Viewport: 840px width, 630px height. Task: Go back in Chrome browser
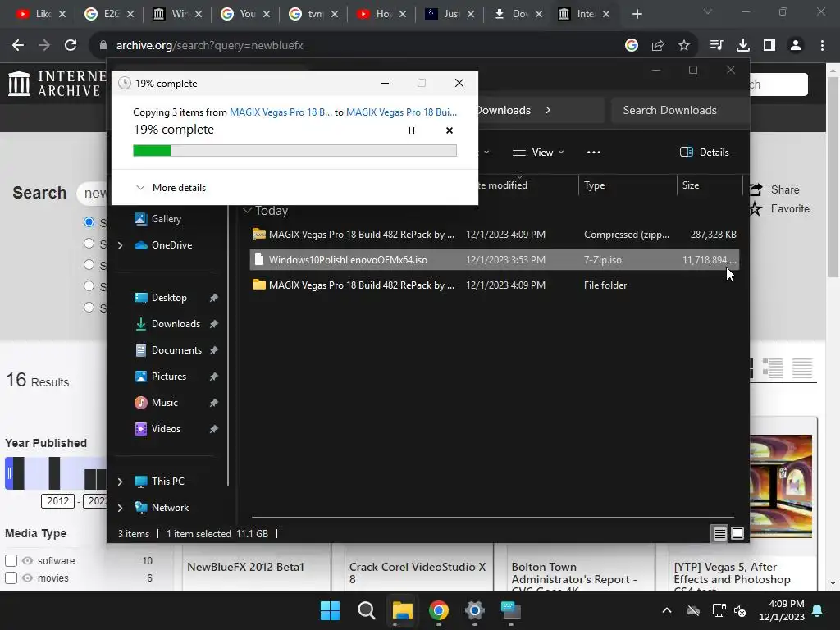pos(18,46)
